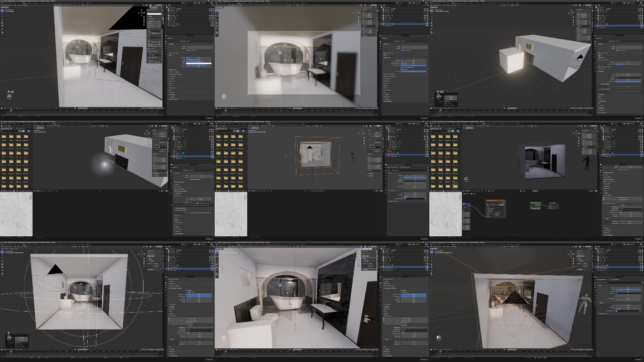Screen dimensions: 644x362
Task: Click the navigation gizmo in the 'A x2' frame
Action: tap(142, 13)
